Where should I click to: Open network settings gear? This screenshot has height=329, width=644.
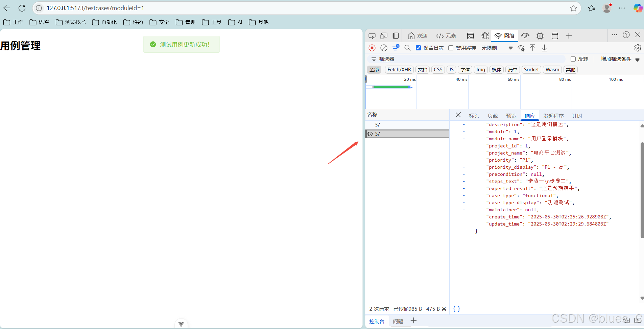[638, 48]
